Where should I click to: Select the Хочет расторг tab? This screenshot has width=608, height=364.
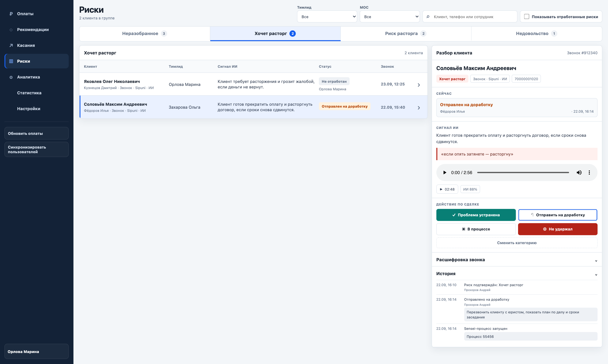click(x=275, y=34)
